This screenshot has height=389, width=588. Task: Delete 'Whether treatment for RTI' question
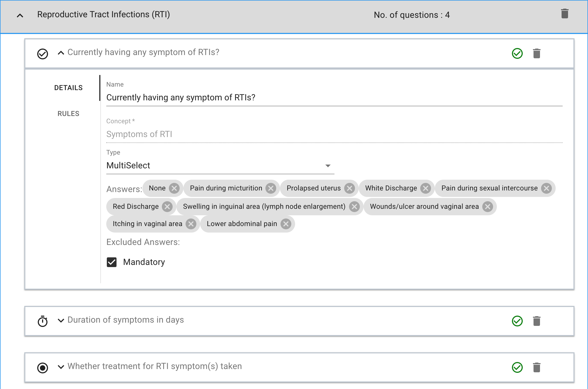tap(536, 367)
